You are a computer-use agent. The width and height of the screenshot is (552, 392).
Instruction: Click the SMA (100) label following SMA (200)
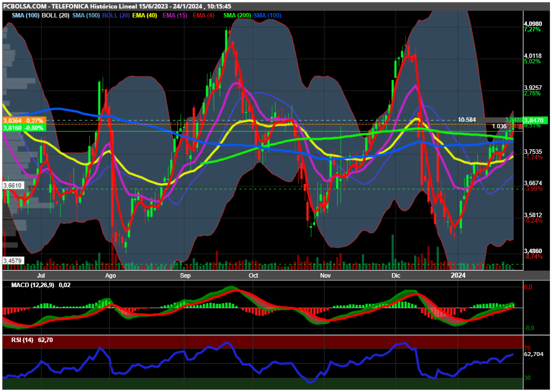coord(268,15)
